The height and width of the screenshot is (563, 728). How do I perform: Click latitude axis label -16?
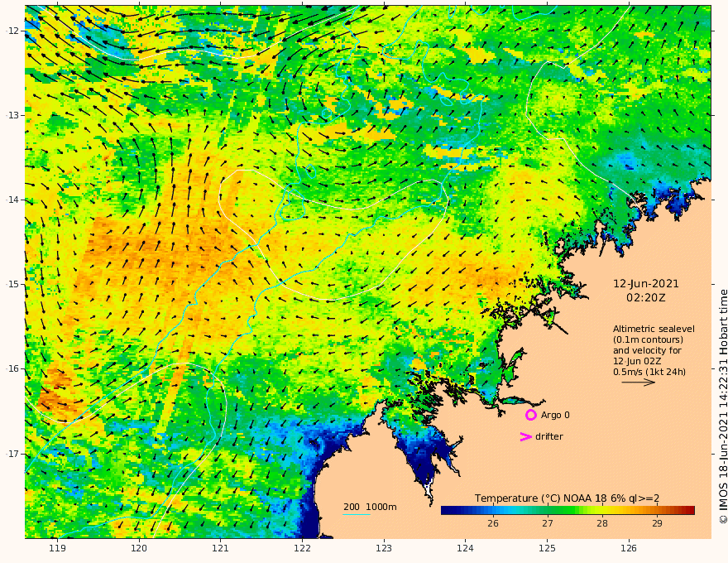pos(12,368)
